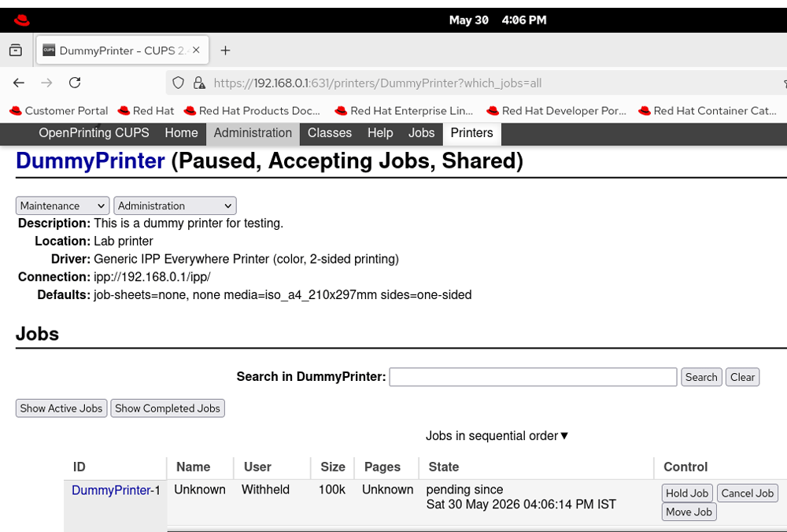Screen dimensions: 787x532
Task: Expand the printer Administration dropdown
Action: [175, 205]
